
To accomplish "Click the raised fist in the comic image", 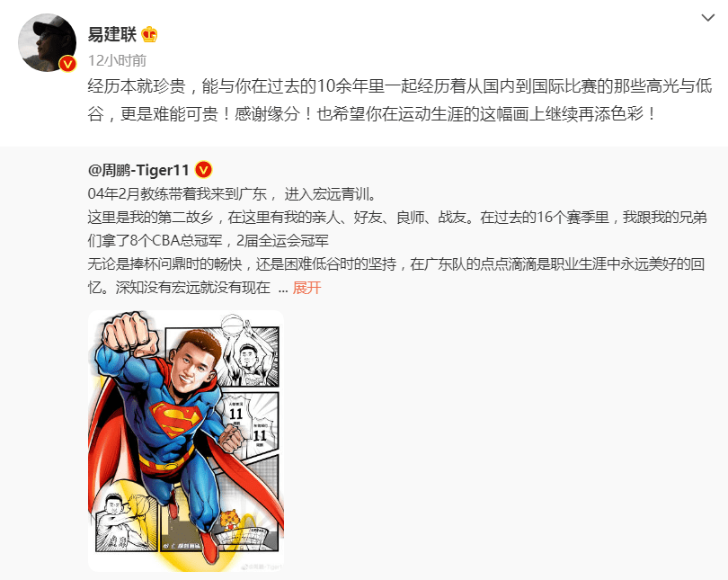I will click(129, 334).
